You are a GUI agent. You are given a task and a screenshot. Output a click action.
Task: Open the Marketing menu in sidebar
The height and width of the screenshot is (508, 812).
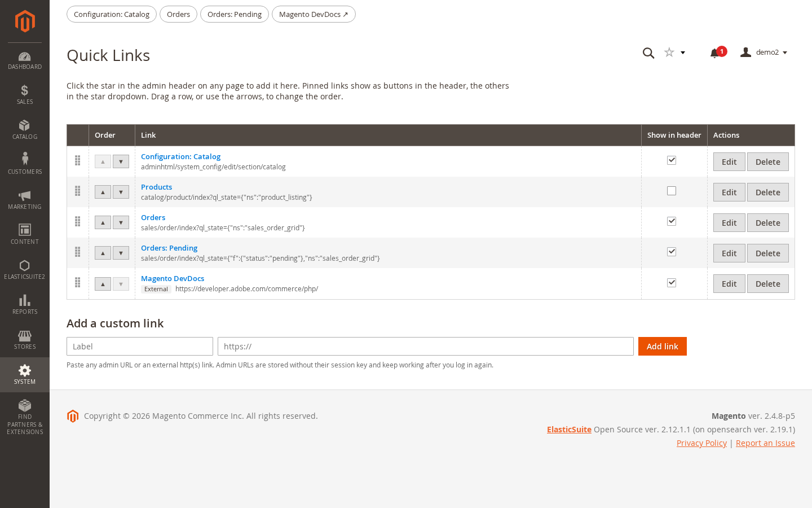[x=25, y=199]
